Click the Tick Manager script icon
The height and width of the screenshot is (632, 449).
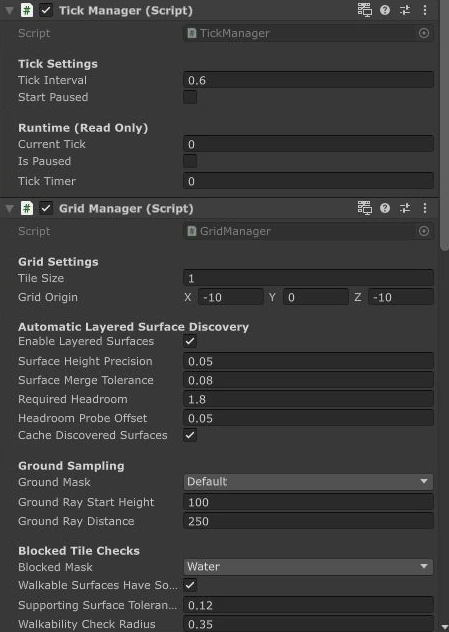coord(27,10)
